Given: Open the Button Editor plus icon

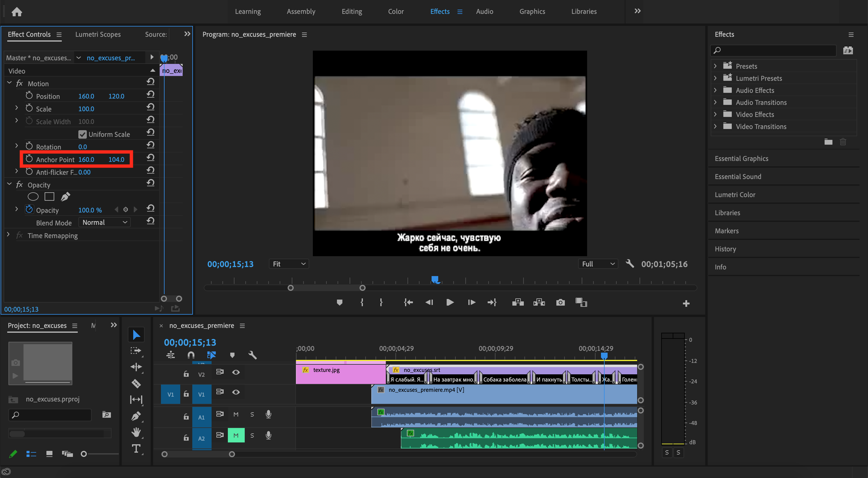Looking at the screenshot, I should point(686,303).
